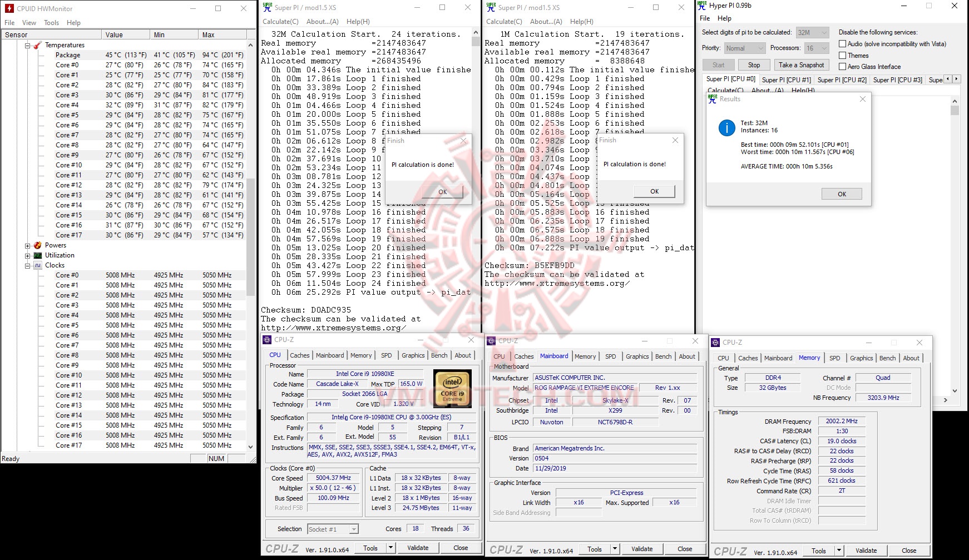Click the Max column header in HWMonitor

(x=222, y=34)
